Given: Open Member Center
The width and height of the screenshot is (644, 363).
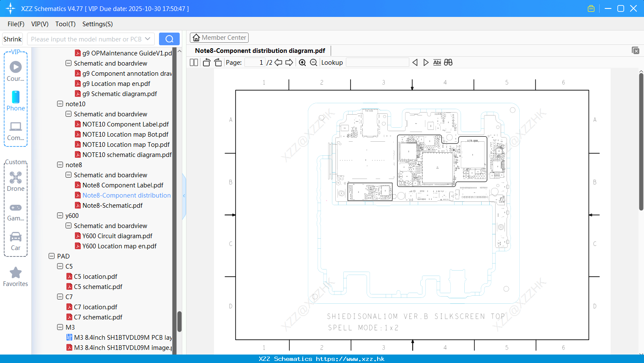Looking at the screenshot, I should tap(219, 38).
